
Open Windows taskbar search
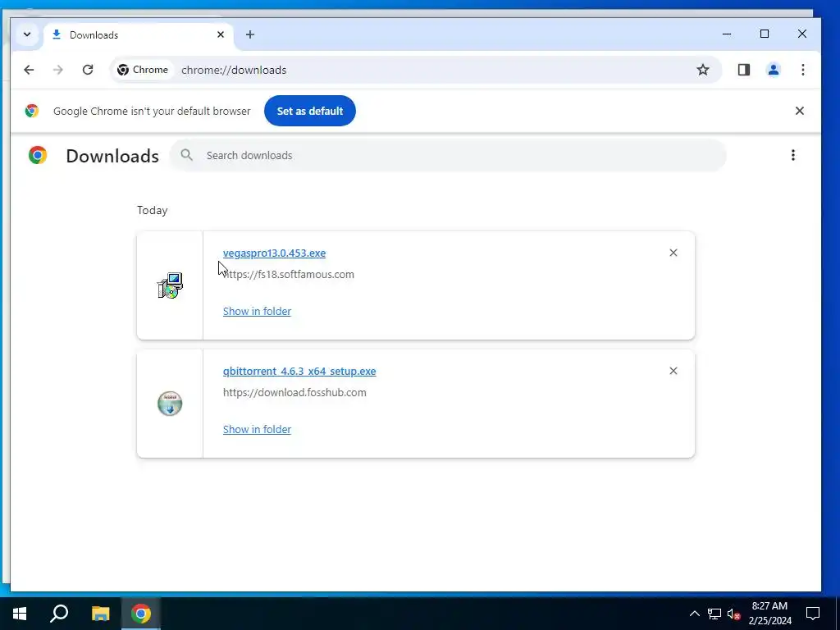point(59,614)
